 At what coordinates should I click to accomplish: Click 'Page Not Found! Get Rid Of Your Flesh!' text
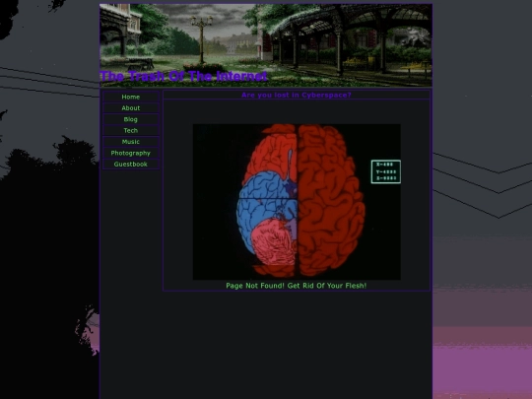(297, 286)
